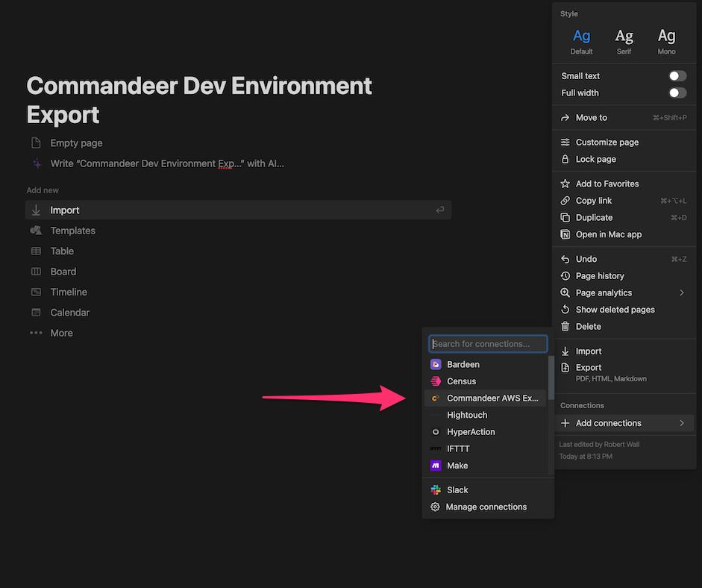702x588 pixels.
Task: Choose Move to in the page menu
Action: (624, 118)
